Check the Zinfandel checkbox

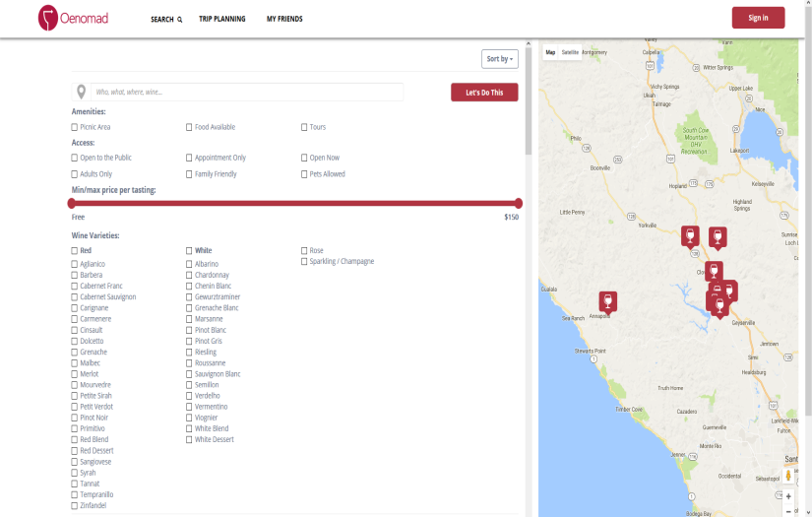pyautogui.click(x=75, y=505)
